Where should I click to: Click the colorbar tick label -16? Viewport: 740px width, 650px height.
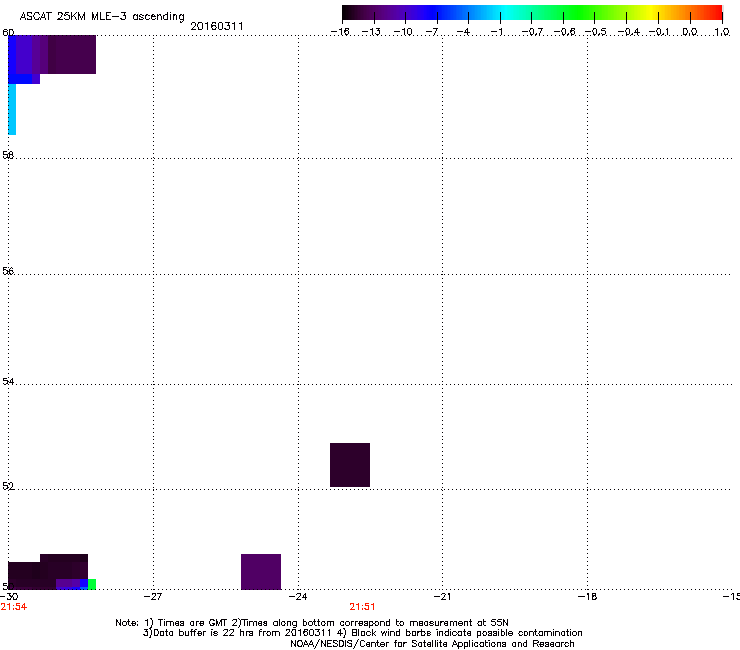click(340, 32)
